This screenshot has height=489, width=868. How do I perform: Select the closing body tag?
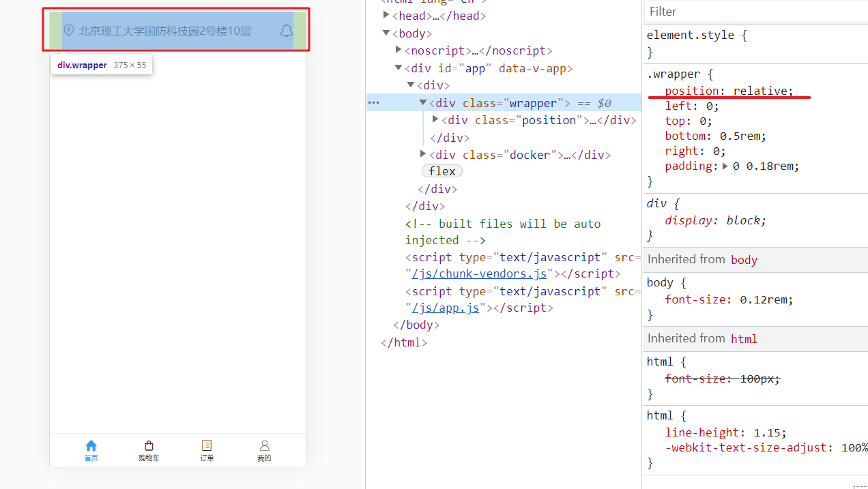(416, 325)
